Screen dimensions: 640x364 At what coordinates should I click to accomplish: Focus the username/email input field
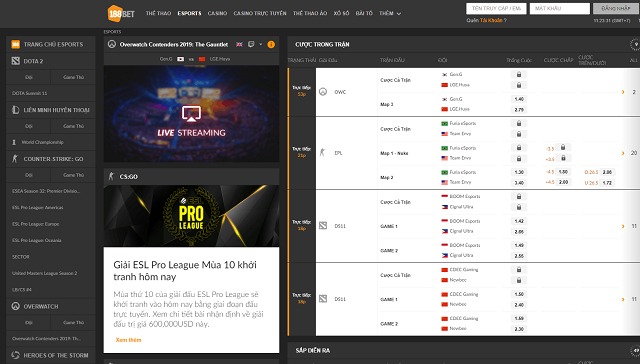click(x=496, y=8)
